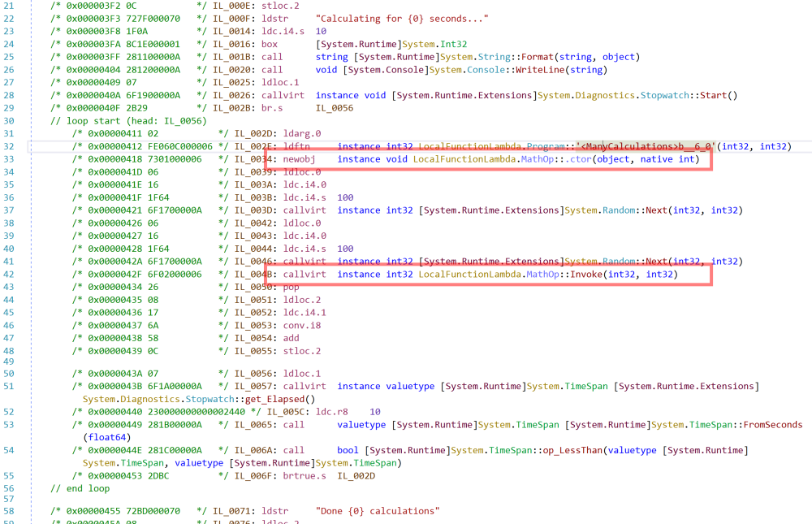Click the MathOp::Invoke method reference
This screenshot has height=524, width=812.
pyautogui.click(x=564, y=274)
